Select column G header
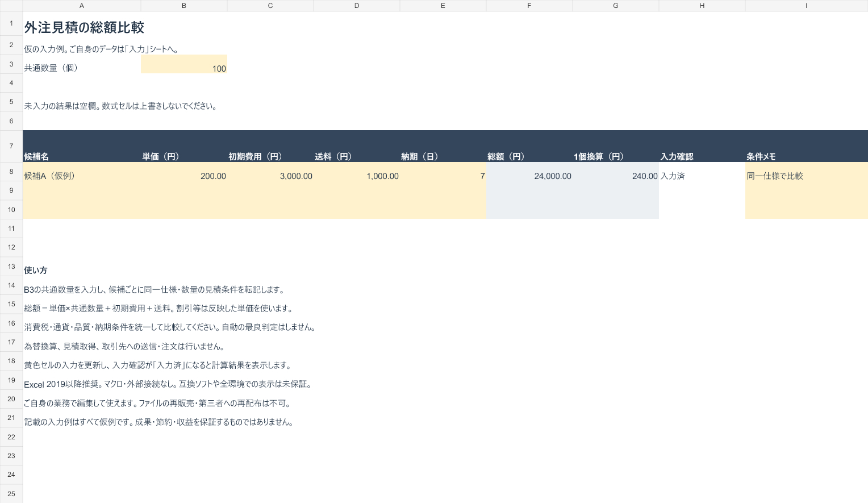 616,6
